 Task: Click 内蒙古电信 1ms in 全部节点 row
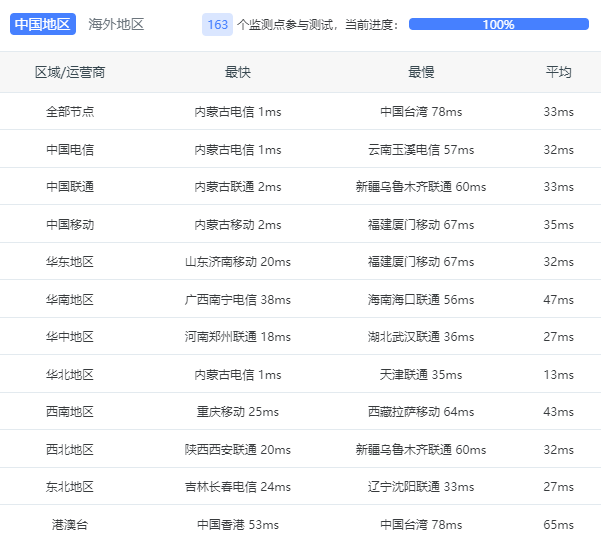pyautogui.click(x=238, y=112)
